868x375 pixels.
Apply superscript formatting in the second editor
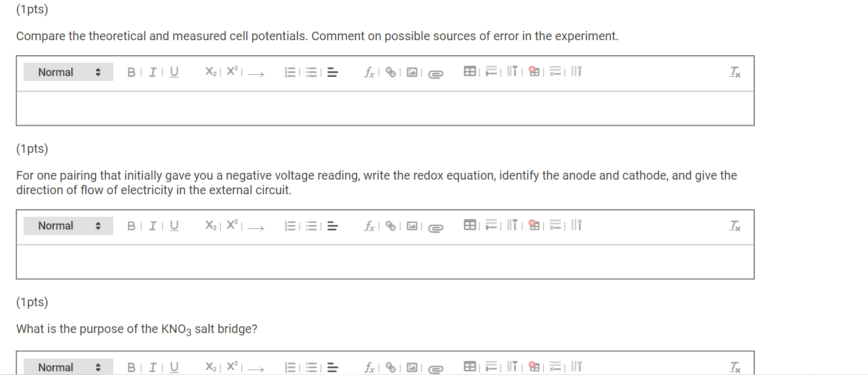[x=232, y=225]
